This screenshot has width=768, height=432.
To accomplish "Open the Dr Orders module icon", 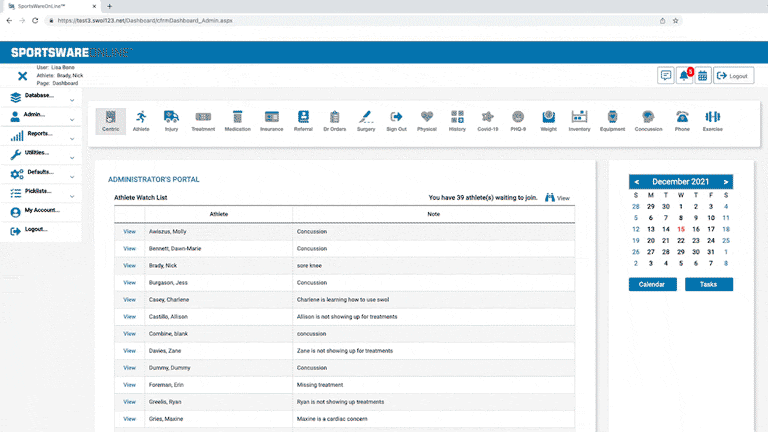I will click(x=335, y=121).
